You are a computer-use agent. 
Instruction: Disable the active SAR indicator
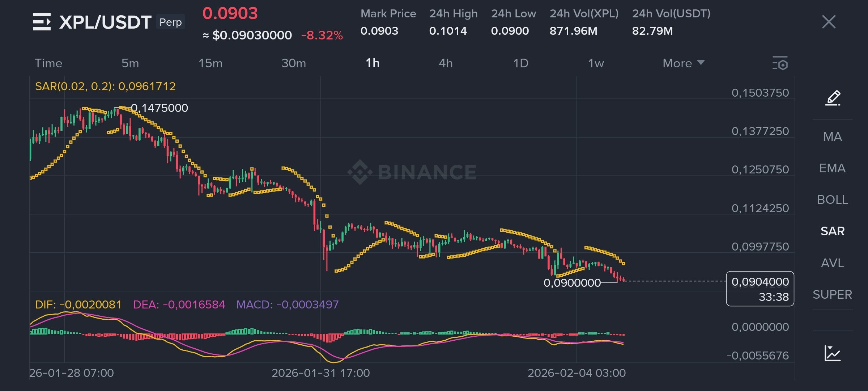(x=832, y=231)
